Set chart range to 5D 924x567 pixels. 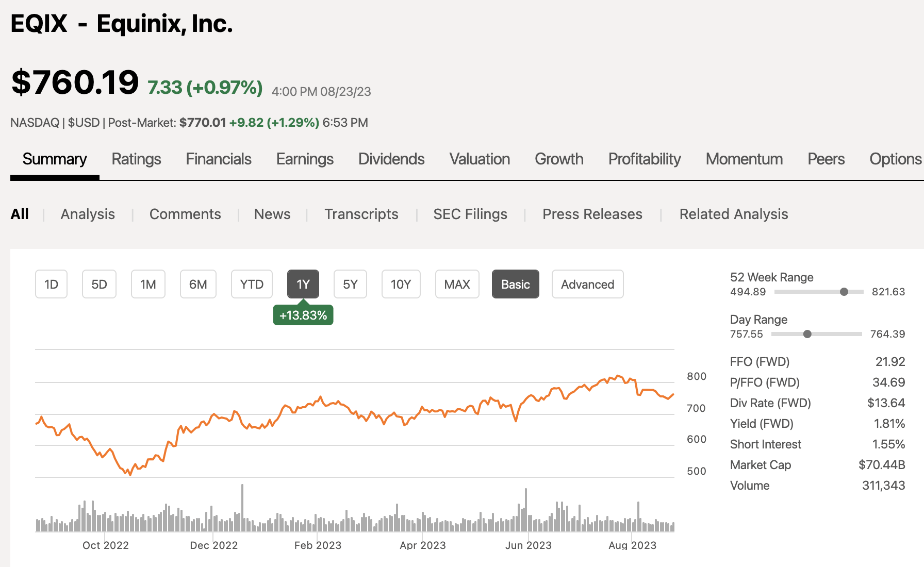click(99, 284)
